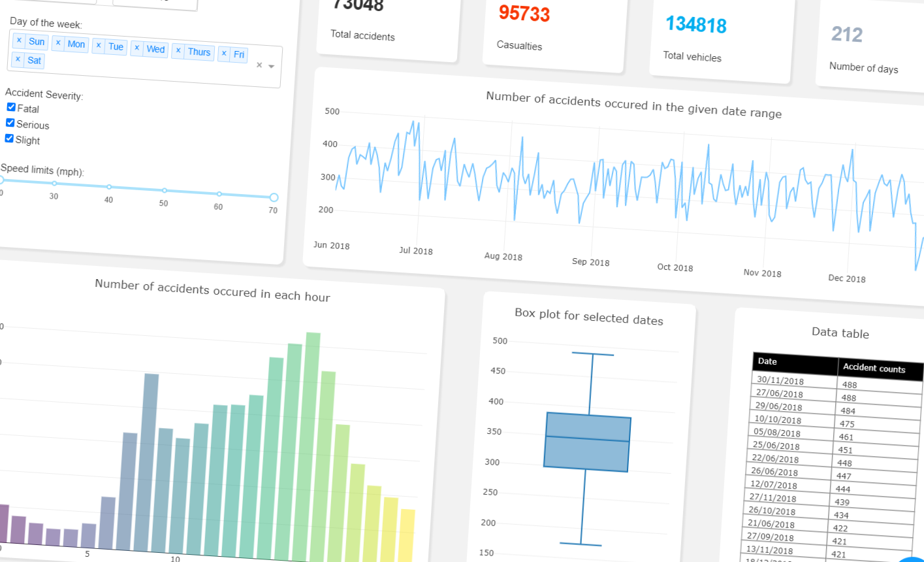This screenshot has height=562, width=924.
Task: Remove the Mon chip from day selector
Action: (59, 44)
